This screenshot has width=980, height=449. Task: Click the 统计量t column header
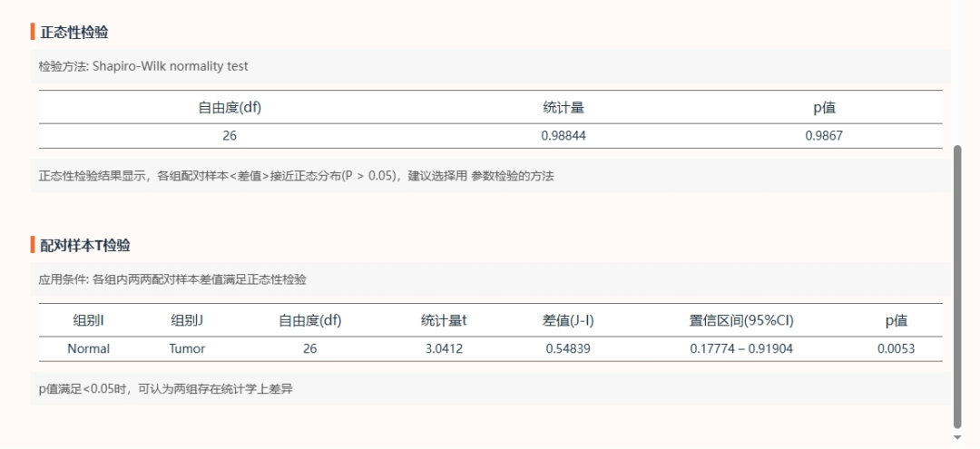click(444, 321)
